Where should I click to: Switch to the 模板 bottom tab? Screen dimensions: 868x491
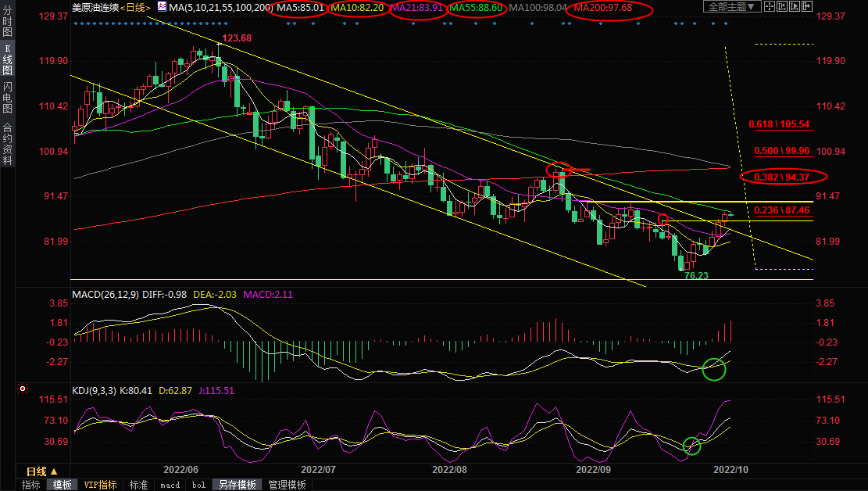(x=63, y=485)
